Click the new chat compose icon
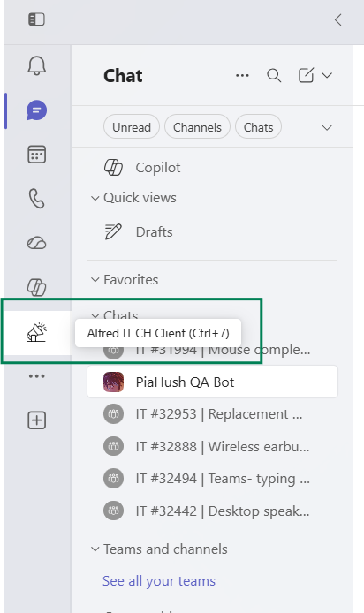The height and width of the screenshot is (613, 364). [306, 75]
